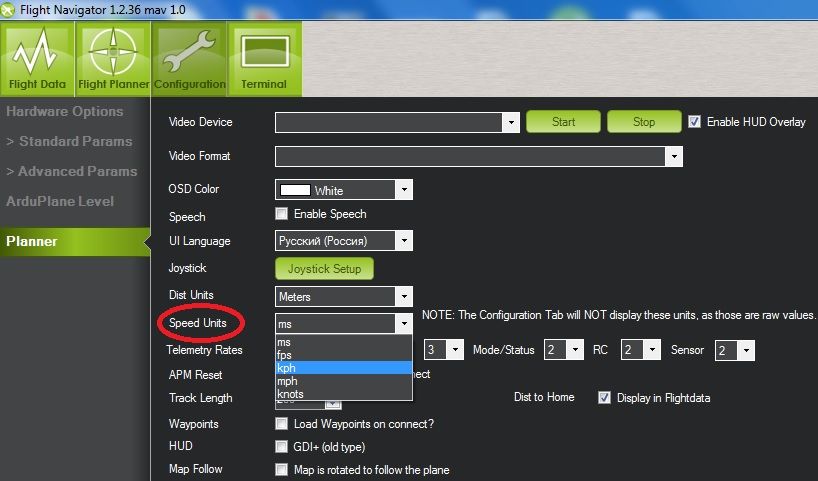Click the Start video button
The height and width of the screenshot is (481, 818).
(x=563, y=122)
